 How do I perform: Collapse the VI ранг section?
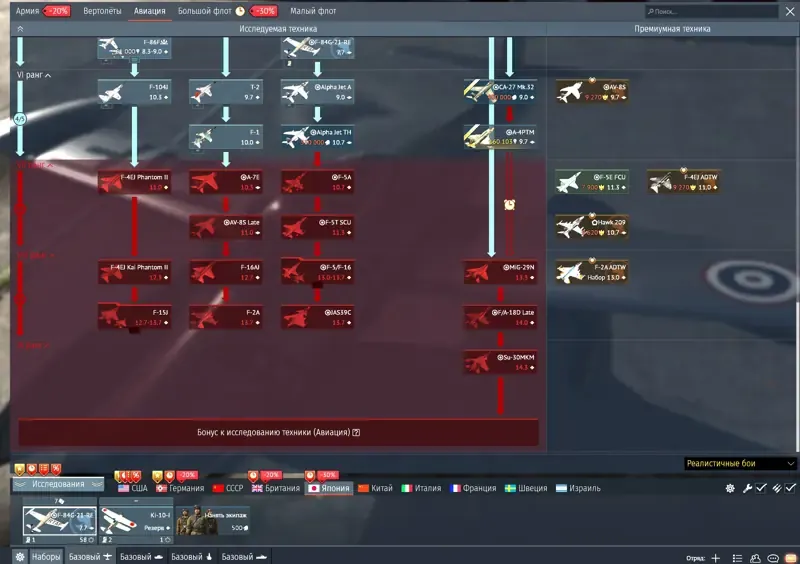[x=34, y=75]
